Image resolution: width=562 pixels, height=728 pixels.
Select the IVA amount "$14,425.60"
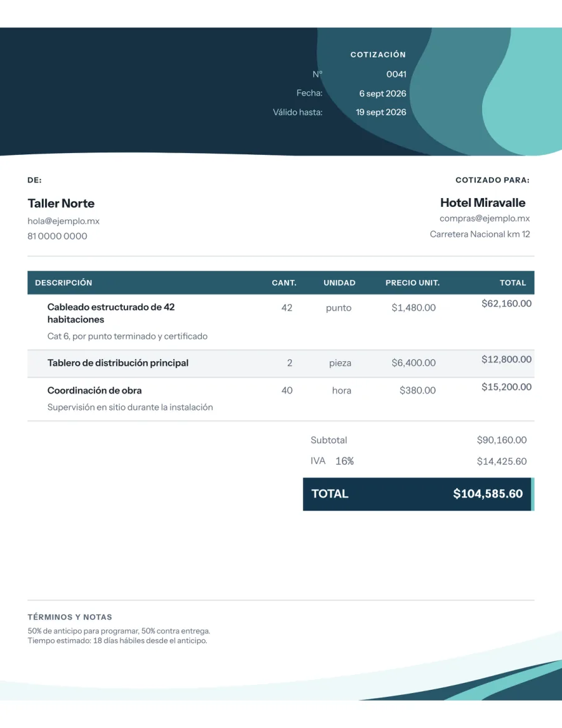(501, 462)
